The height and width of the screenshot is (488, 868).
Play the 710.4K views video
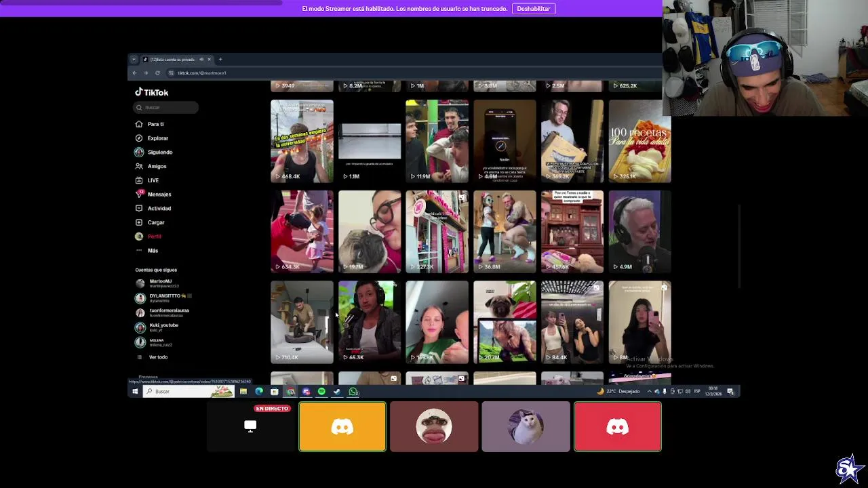click(x=302, y=322)
